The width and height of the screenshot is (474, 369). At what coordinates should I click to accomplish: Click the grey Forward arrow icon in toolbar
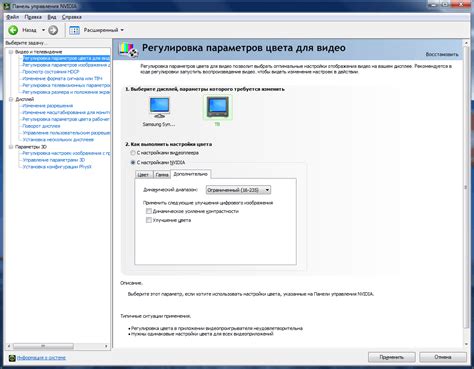(53, 30)
